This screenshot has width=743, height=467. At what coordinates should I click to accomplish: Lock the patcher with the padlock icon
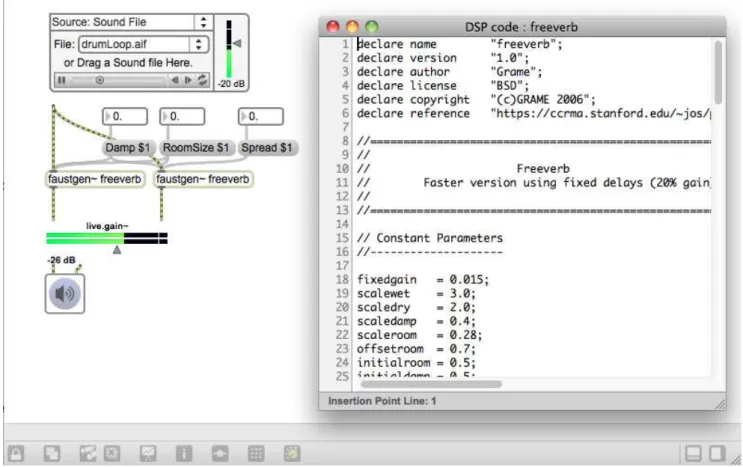(16, 453)
